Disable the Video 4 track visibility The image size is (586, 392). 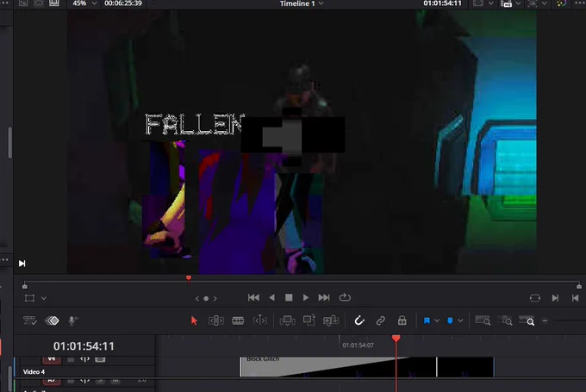point(100,359)
